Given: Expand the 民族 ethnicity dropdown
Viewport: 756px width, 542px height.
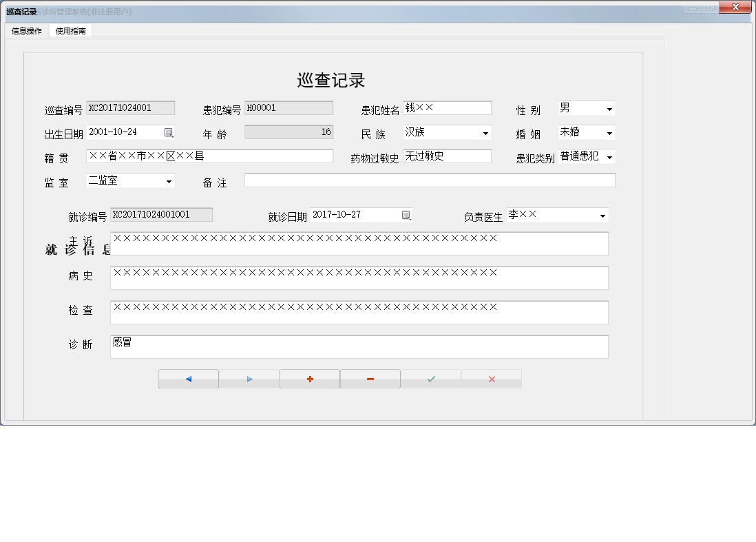Looking at the screenshot, I should point(486,132).
